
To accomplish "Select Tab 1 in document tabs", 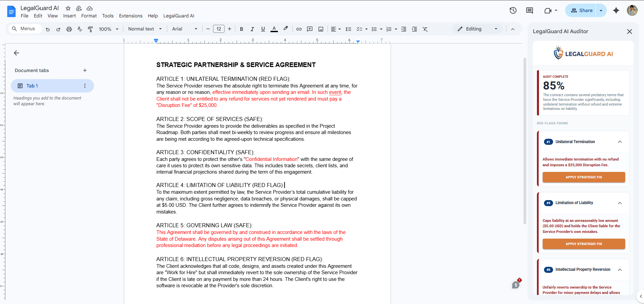I will (52, 86).
